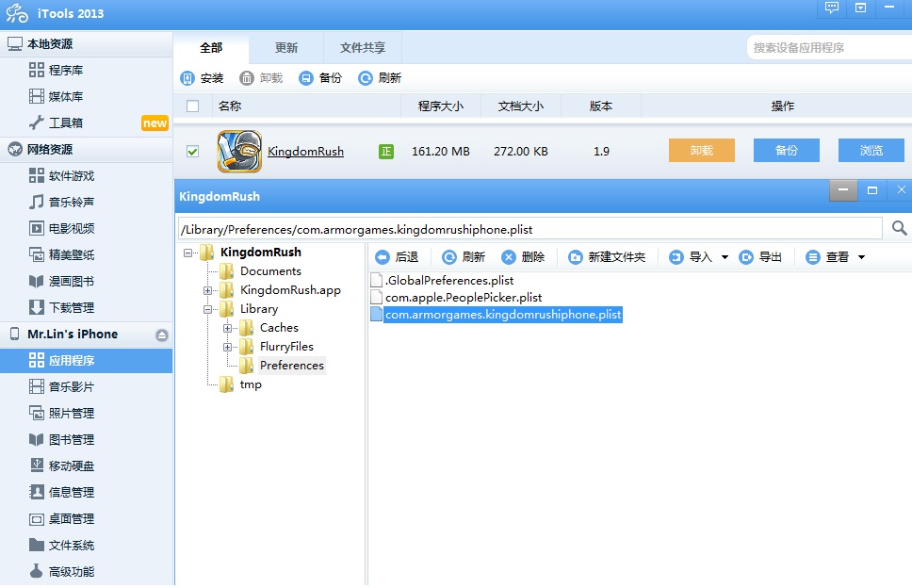Image resolution: width=912 pixels, height=588 pixels.
Task: Open 信息管理 info management
Action: click(x=61, y=493)
